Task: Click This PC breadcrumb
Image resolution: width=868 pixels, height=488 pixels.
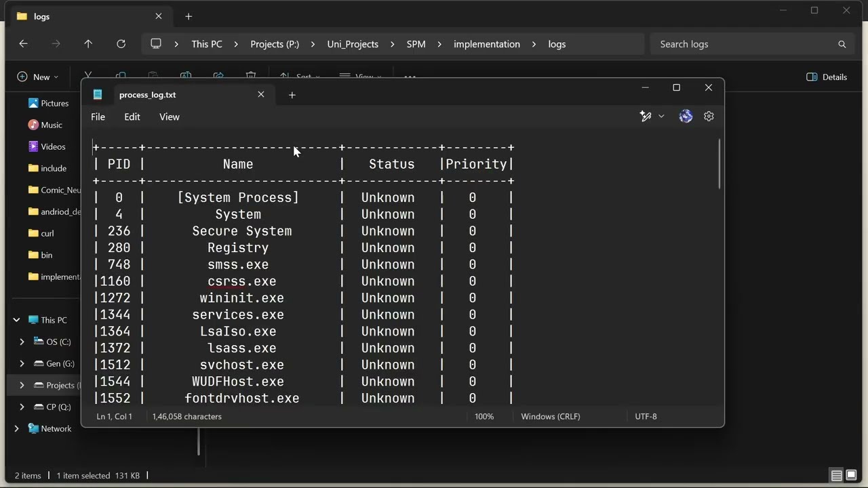Action: click(207, 44)
